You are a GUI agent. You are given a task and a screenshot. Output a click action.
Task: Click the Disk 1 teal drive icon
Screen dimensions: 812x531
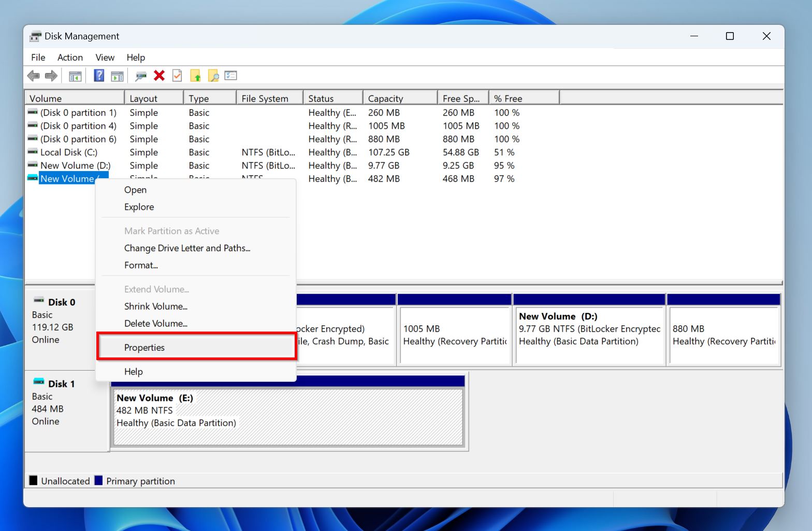coord(39,382)
